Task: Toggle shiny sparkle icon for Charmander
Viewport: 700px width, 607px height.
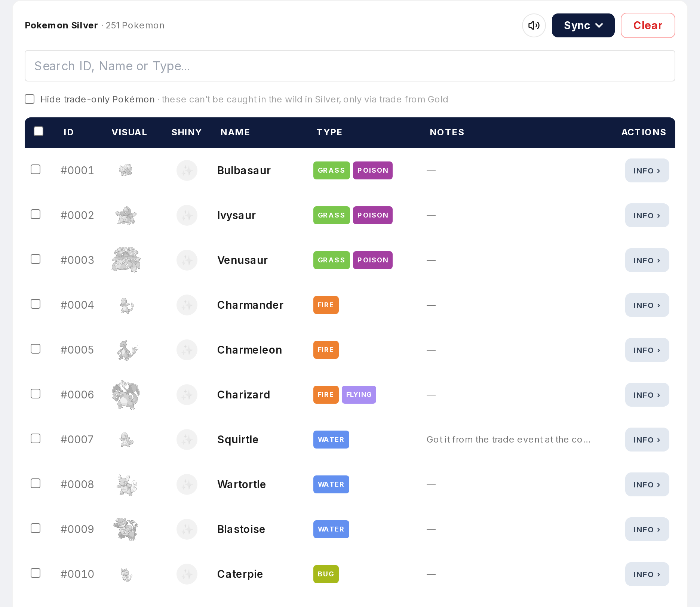Action: pyautogui.click(x=187, y=305)
